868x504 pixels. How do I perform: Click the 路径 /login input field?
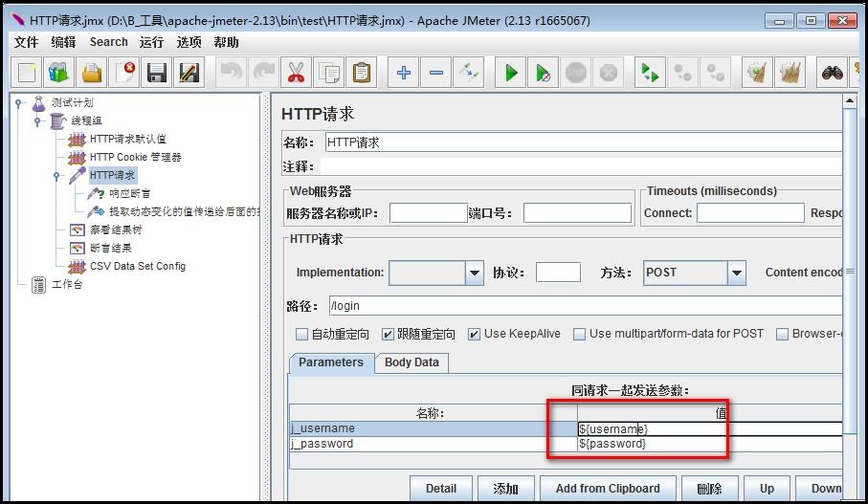click(585, 306)
